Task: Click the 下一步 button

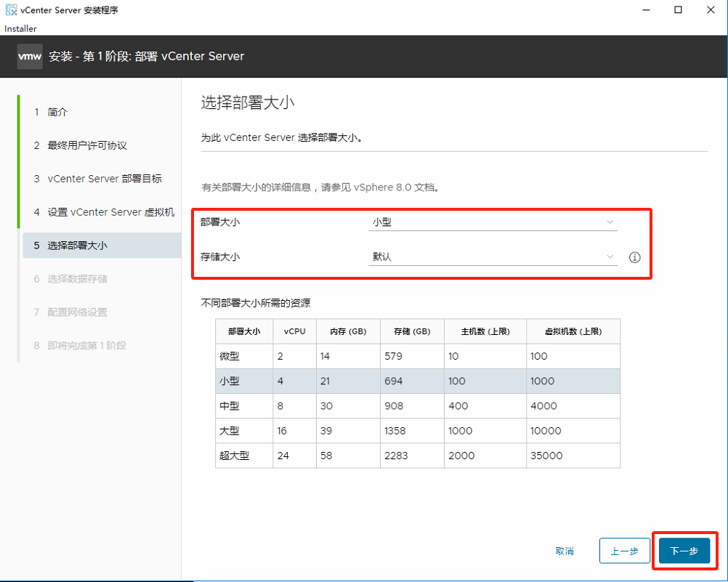Action: tap(684, 551)
